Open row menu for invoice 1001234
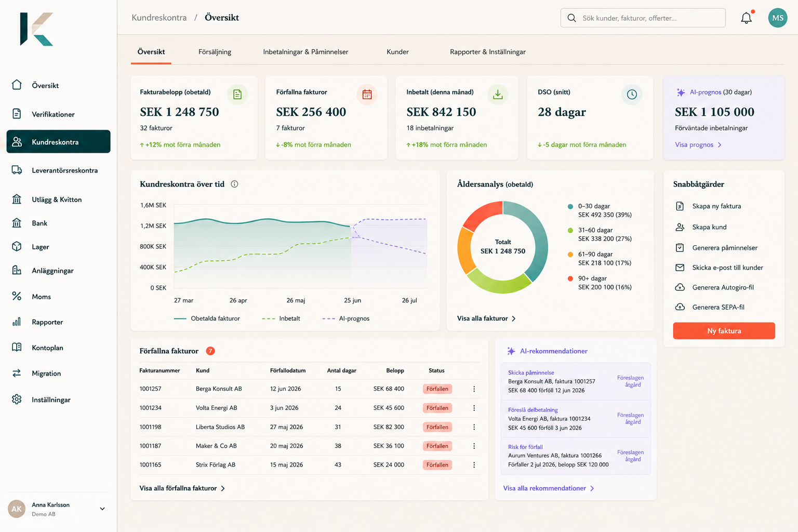 tap(474, 408)
